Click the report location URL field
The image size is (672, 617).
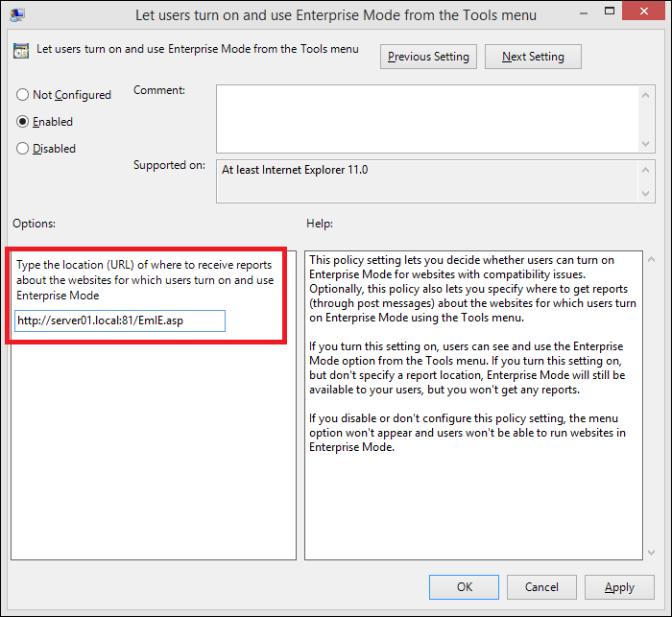point(120,320)
